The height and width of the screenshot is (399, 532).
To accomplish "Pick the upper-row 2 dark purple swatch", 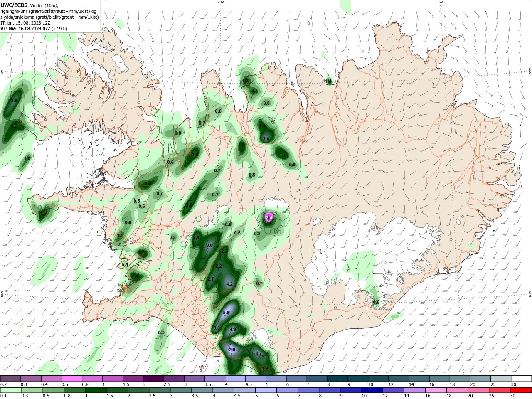I will (153, 379).
